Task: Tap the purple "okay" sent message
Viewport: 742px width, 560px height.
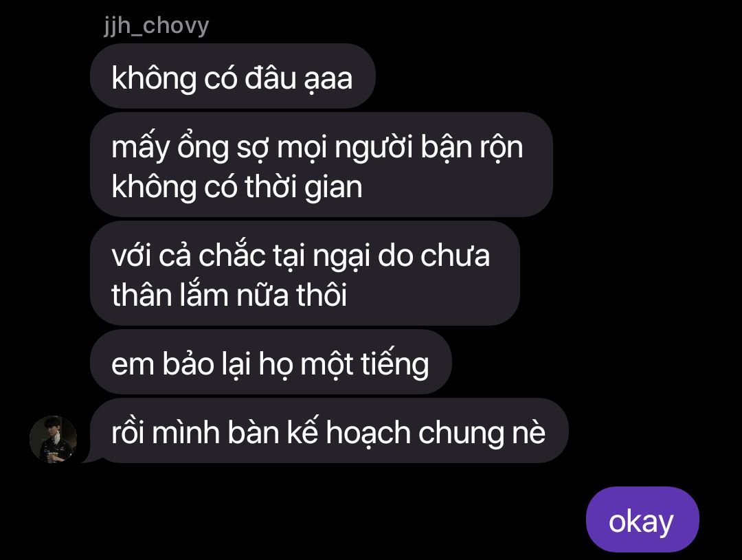Action: point(642,519)
